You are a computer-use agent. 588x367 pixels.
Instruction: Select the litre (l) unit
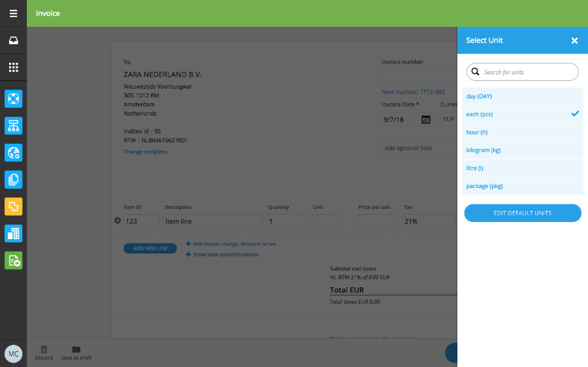point(523,168)
